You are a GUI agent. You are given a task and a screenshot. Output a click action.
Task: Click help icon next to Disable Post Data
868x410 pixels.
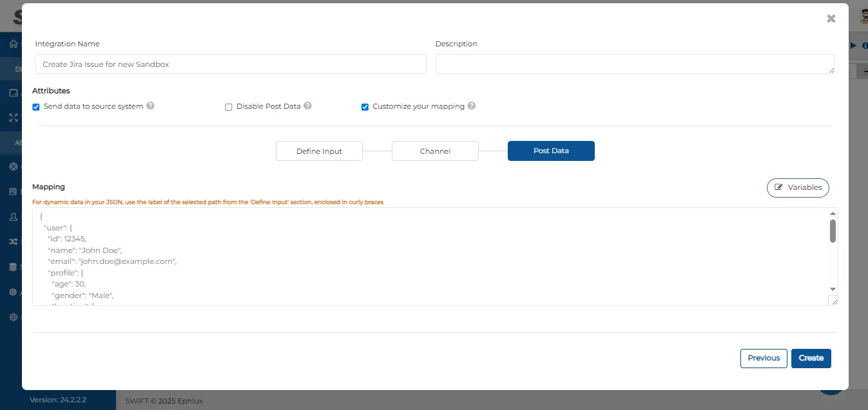[308, 106]
